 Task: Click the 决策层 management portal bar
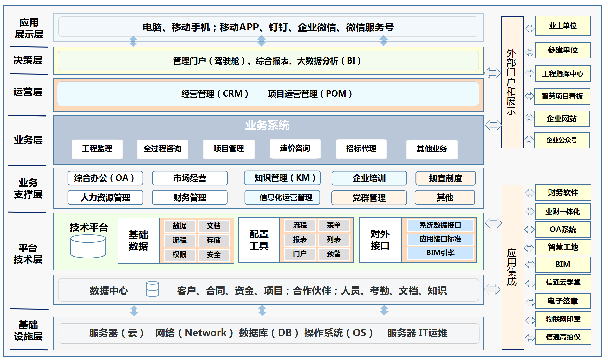pyautogui.click(x=268, y=61)
